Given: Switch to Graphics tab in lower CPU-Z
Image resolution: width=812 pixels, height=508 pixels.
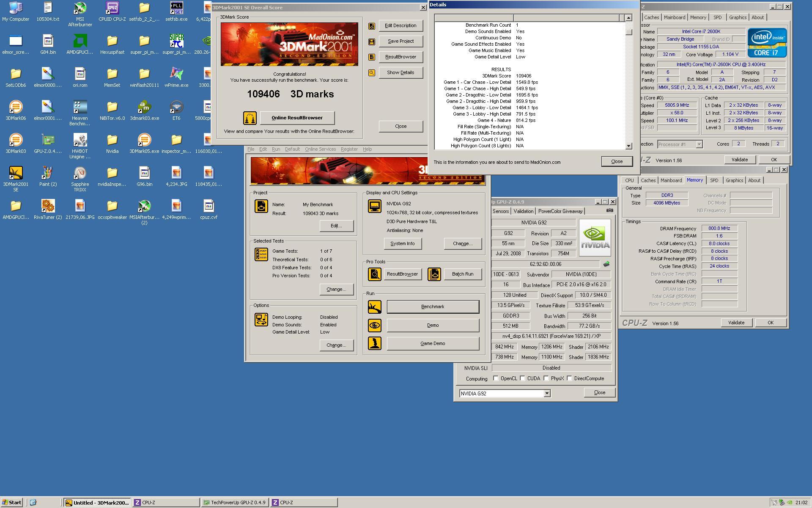Looking at the screenshot, I should point(734,180).
